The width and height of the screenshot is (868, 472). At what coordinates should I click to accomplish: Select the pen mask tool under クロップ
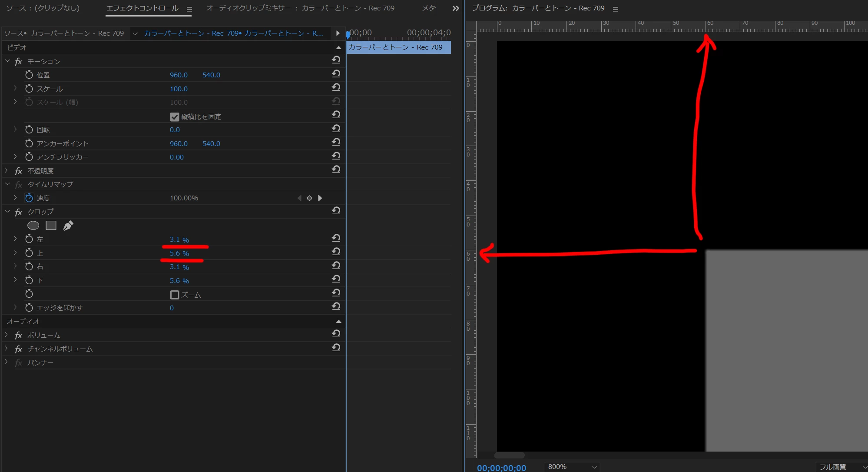click(68, 226)
